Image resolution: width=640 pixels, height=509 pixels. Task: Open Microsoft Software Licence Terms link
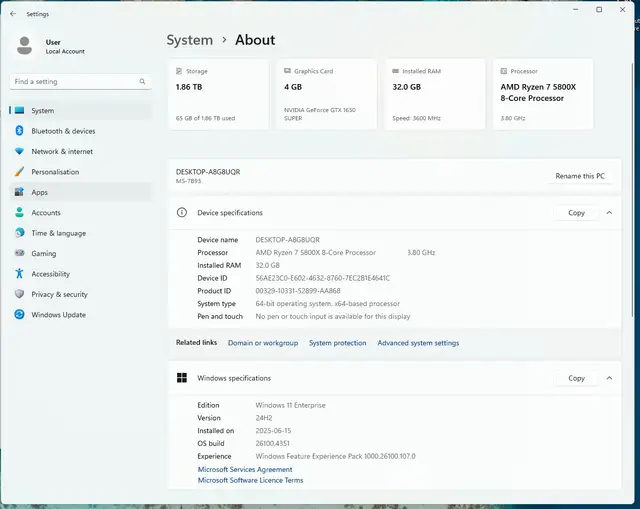(250, 480)
